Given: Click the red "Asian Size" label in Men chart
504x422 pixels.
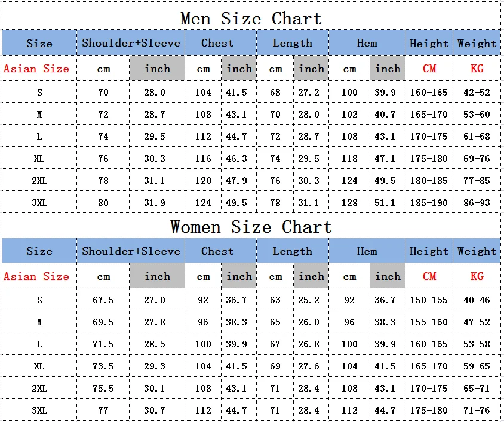Looking at the screenshot, I should [36, 69].
